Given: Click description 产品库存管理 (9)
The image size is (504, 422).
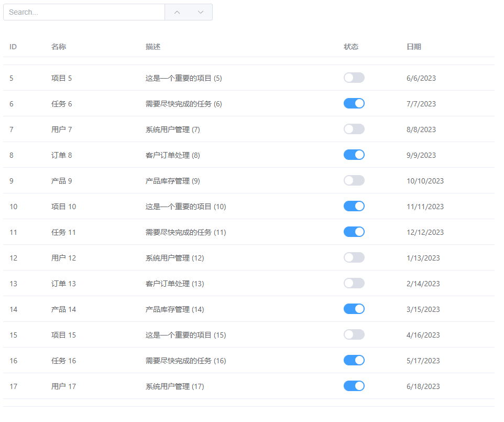Looking at the screenshot, I should (172, 181).
